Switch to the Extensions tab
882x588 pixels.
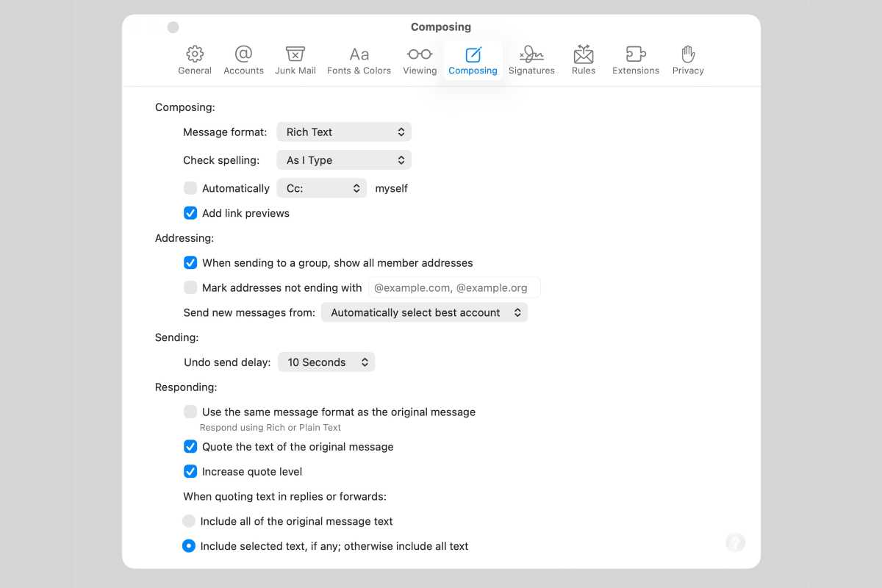coord(635,59)
